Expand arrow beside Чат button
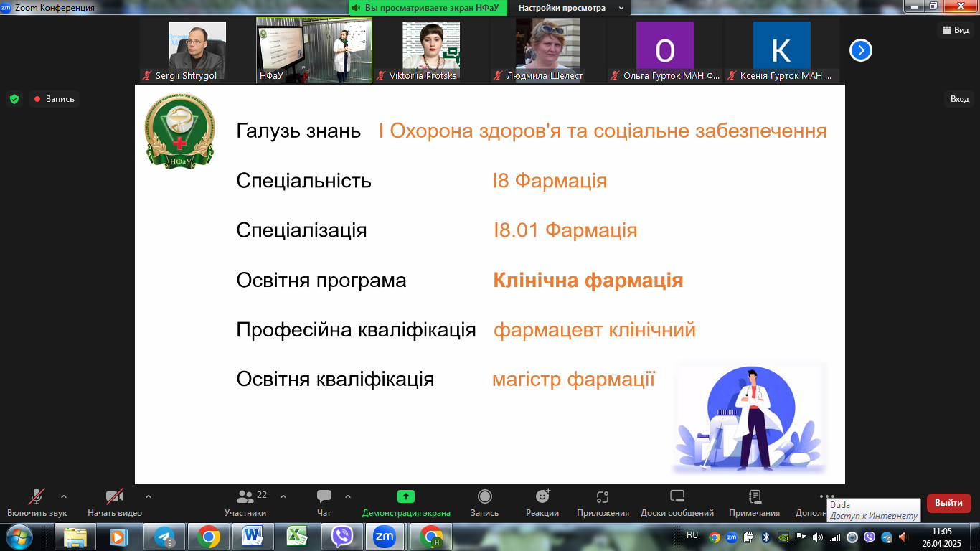This screenshot has height=551, width=980. [x=348, y=496]
